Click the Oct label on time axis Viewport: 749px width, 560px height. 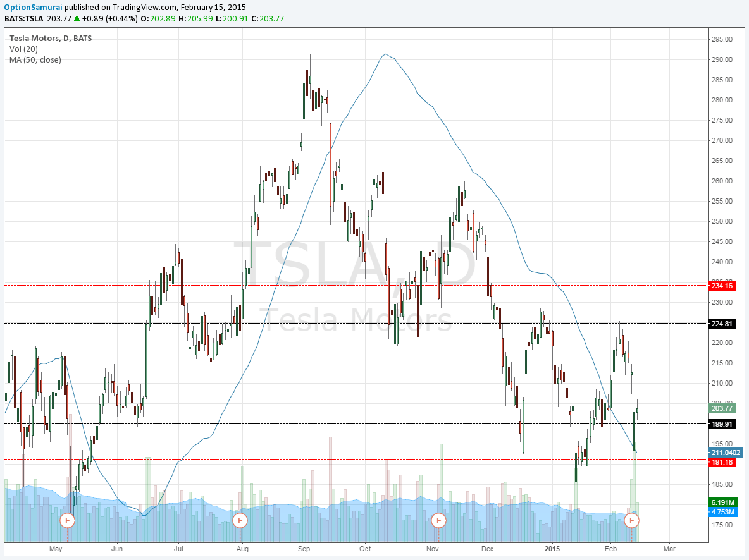365,549
